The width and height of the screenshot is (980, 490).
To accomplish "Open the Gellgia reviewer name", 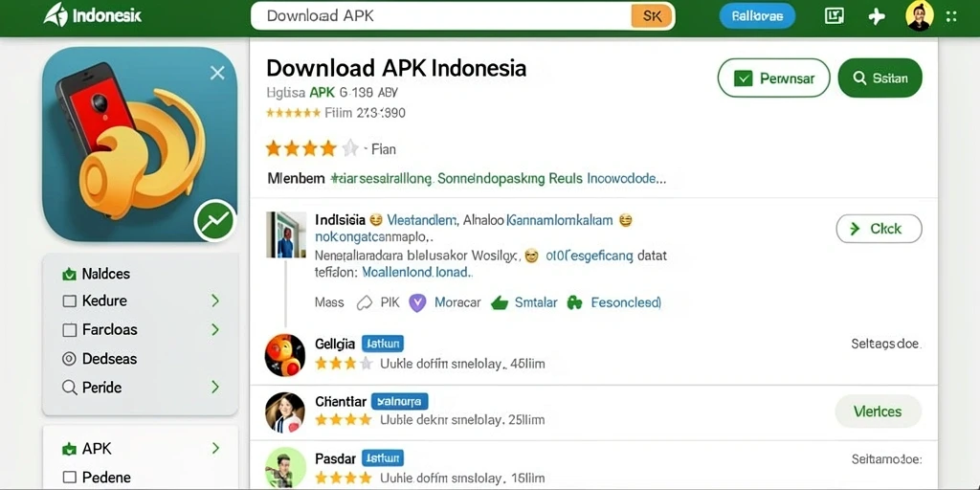I will coord(335,344).
